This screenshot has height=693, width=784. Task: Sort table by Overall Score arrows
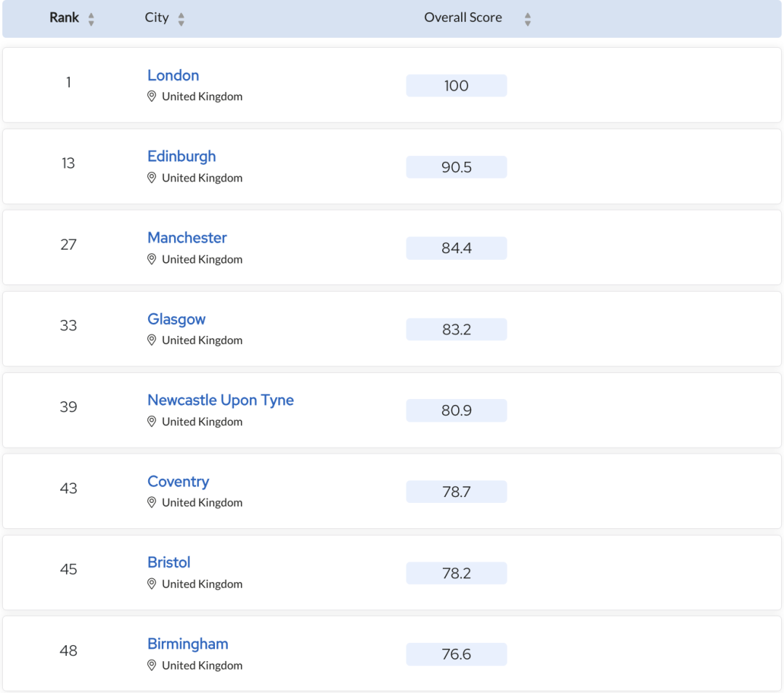[x=528, y=19]
